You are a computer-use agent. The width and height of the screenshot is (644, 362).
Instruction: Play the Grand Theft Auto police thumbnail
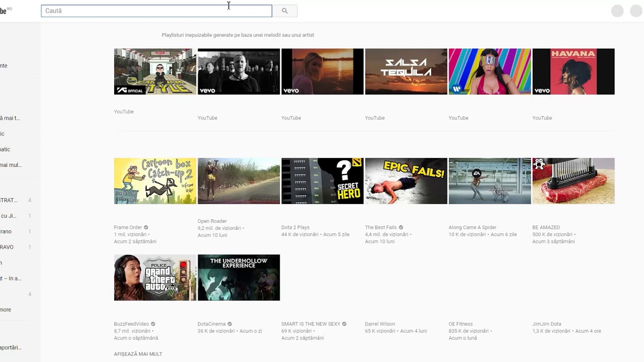(155, 278)
